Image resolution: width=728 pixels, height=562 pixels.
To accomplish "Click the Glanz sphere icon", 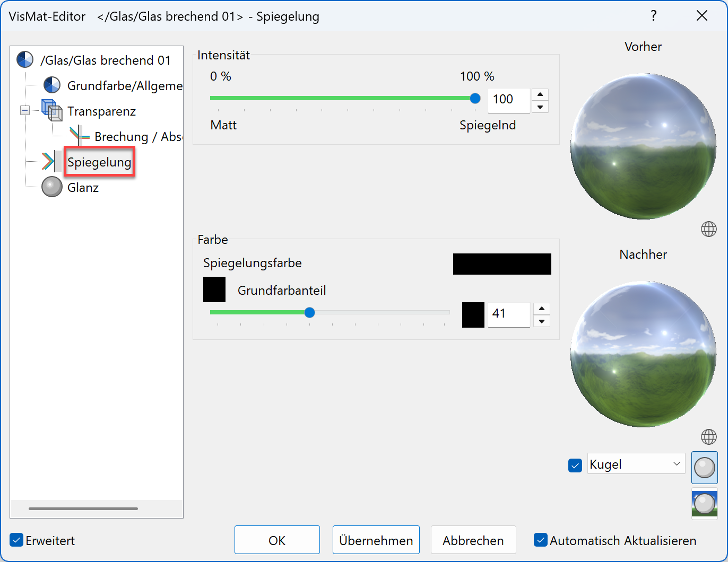I will [x=51, y=187].
